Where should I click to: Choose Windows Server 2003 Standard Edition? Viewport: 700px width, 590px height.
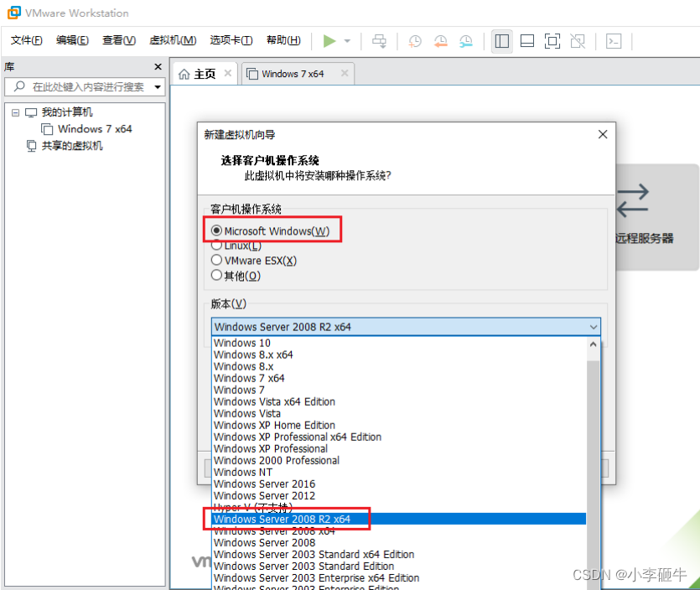pos(399,566)
